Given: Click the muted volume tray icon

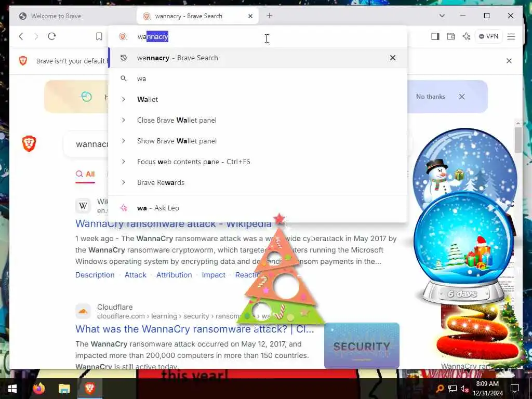Looking at the screenshot, I should (x=464, y=389).
